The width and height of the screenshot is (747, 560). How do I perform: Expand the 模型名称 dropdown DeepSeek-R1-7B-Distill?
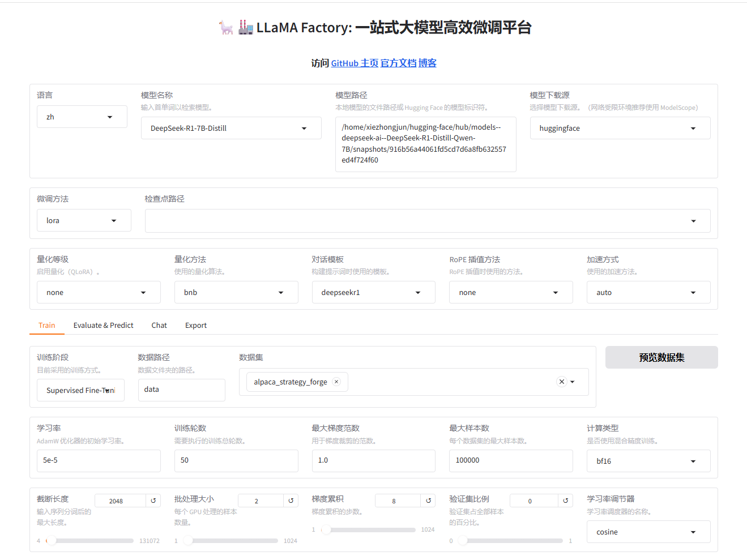pos(231,128)
